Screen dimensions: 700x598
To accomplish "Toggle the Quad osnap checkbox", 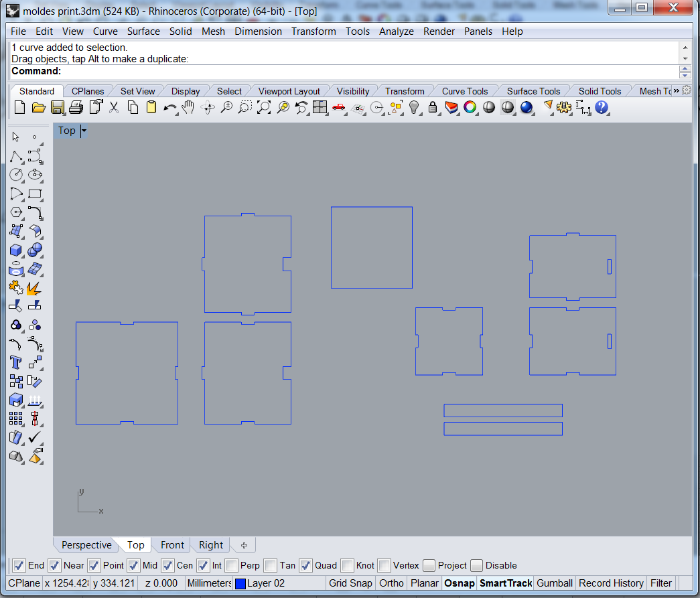I will (306, 565).
